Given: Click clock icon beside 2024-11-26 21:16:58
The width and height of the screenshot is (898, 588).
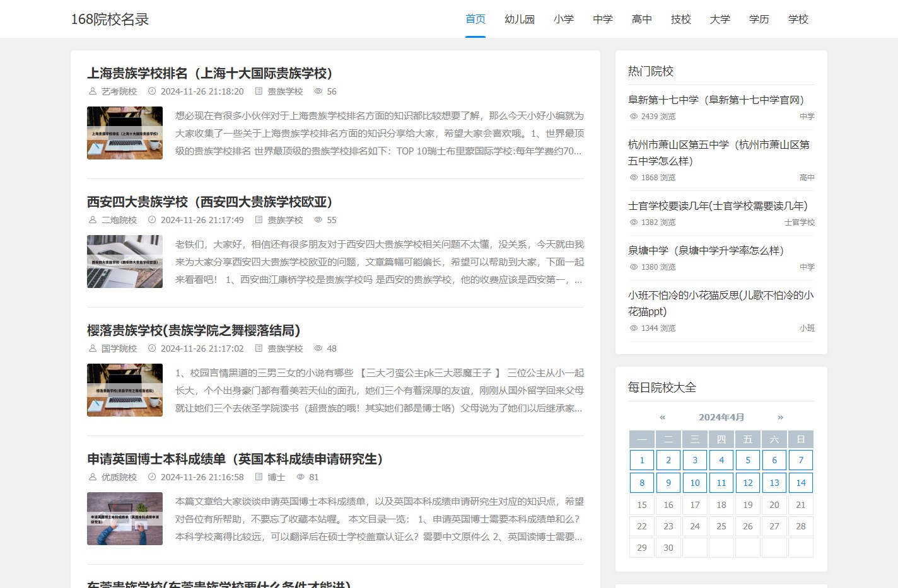Looking at the screenshot, I should point(152,477).
